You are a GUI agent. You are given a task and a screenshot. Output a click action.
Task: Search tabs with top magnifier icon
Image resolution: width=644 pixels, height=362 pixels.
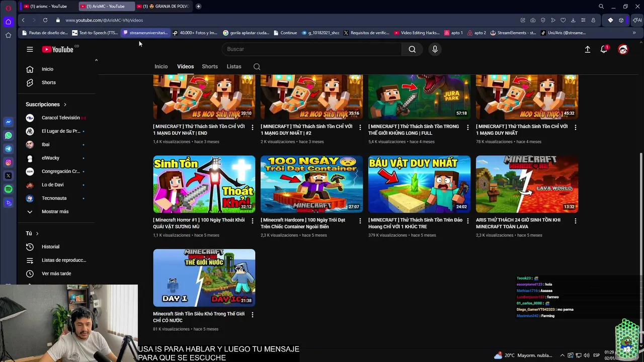point(601,7)
